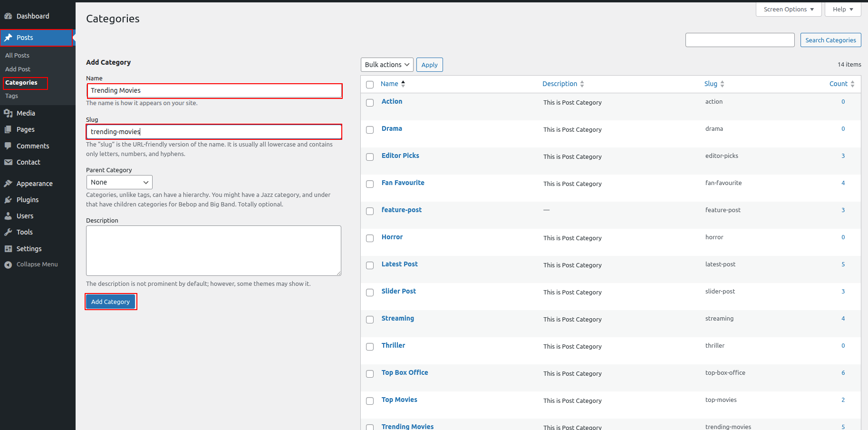The image size is (868, 430).
Task: Click the Dashboard gauge icon in sidebar
Action: [x=8, y=16]
